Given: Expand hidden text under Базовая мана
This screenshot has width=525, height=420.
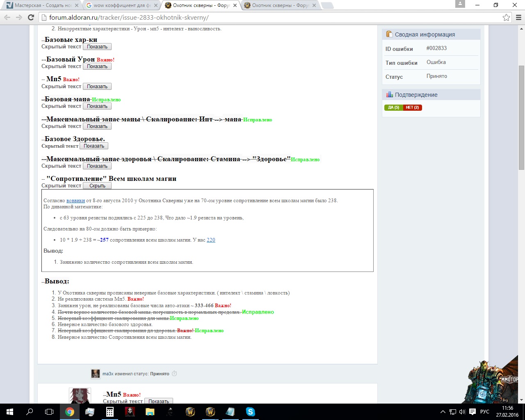Looking at the screenshot, I should [x=97, y=106].
